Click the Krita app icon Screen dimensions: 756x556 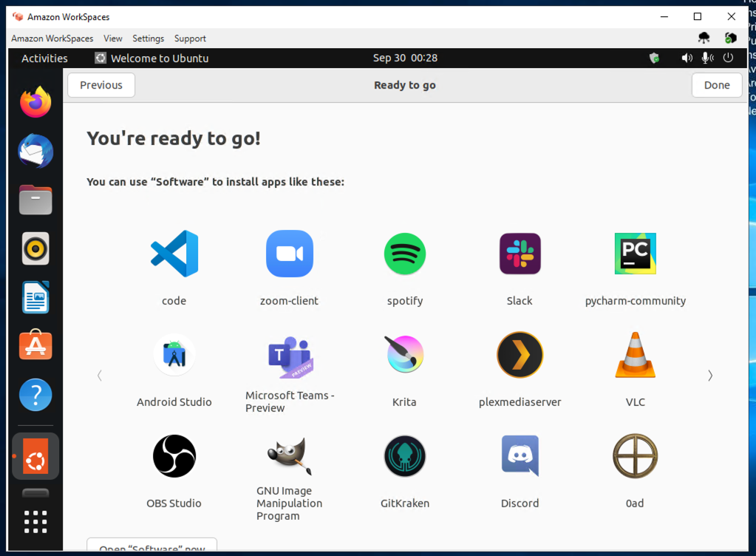[404, 354]
